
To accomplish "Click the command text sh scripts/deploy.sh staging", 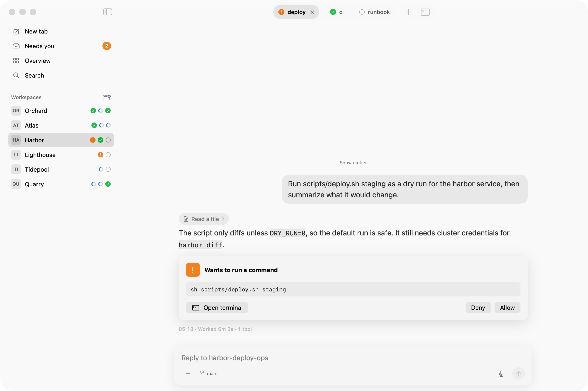I will point(238,290).
